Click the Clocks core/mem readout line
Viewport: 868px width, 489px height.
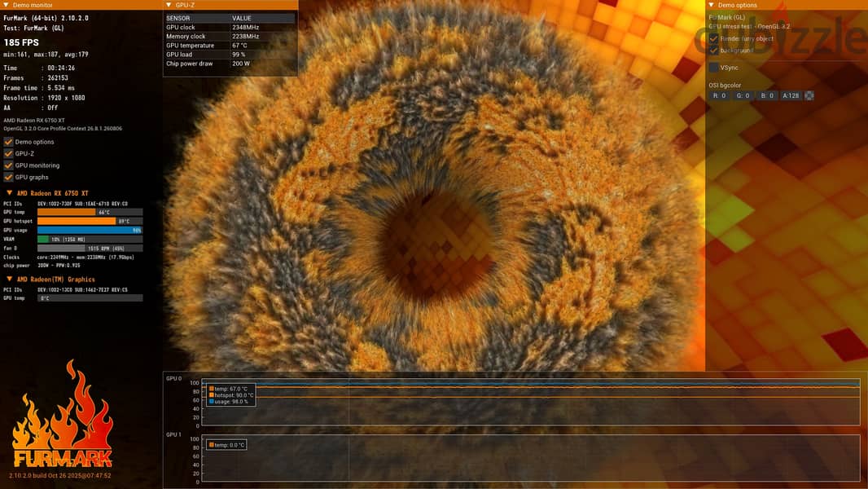[x=68, y=257]
